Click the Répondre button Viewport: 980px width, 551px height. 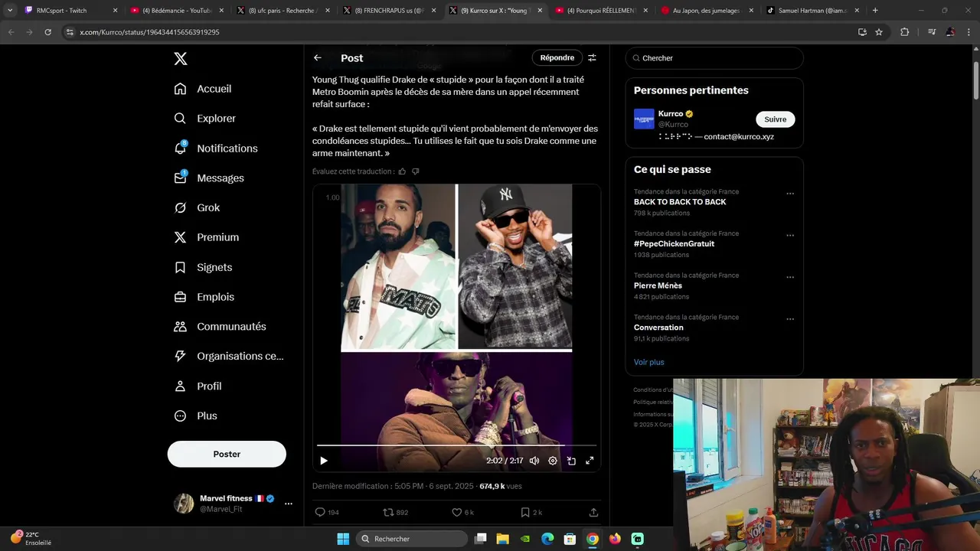[x=557, y=58]
